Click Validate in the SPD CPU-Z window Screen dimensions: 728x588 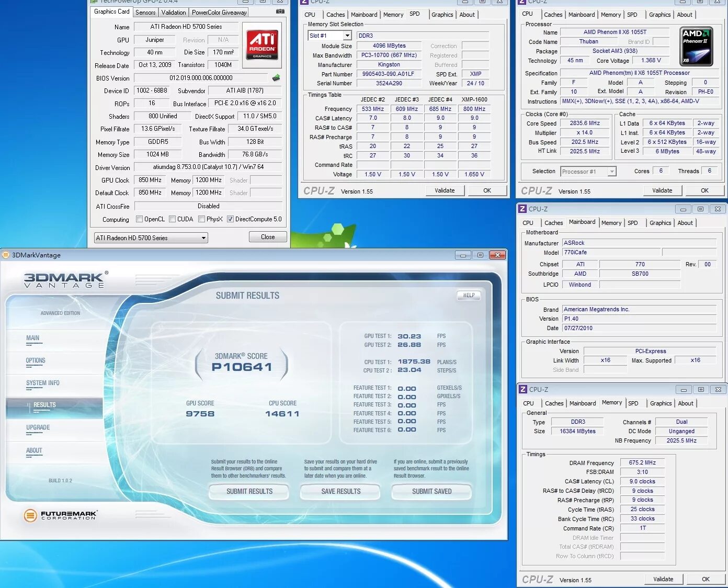(445, 190)
